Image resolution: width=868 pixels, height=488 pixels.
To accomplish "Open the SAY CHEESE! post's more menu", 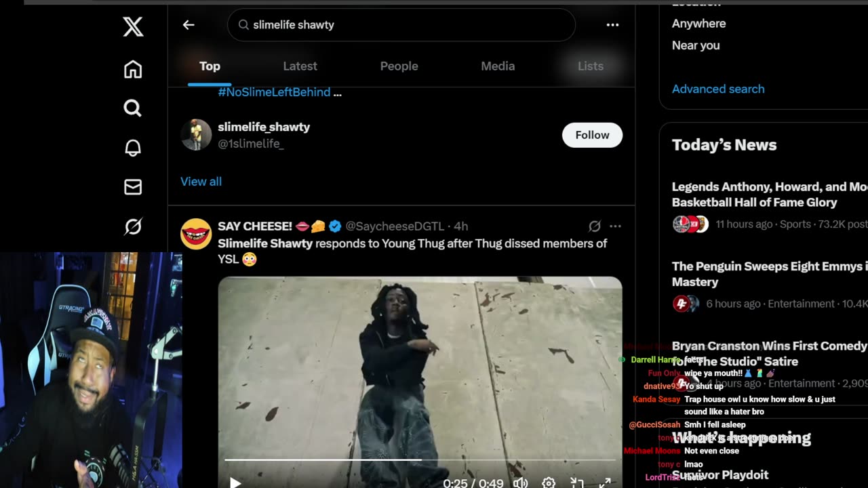I will (615, 226).
